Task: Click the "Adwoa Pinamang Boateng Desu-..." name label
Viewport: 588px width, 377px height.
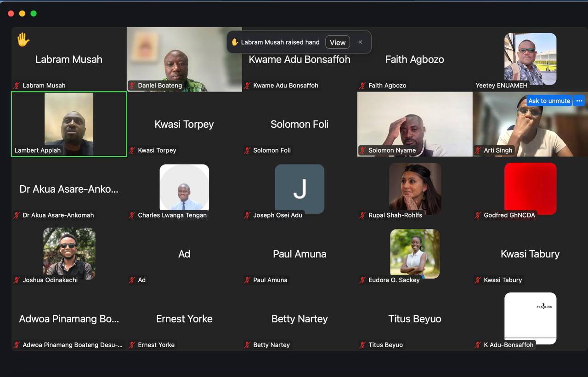Action: click(73, 345)
